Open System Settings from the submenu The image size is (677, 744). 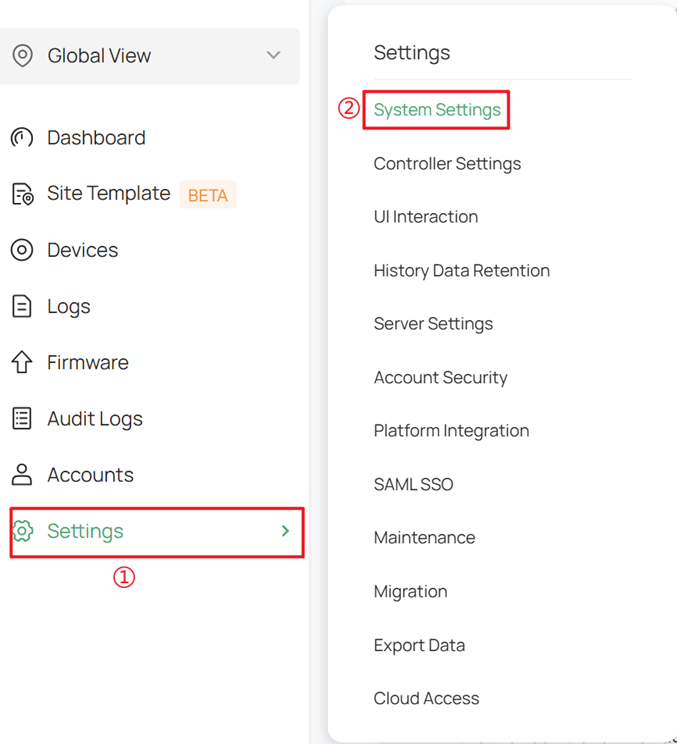[x=437, y=110]
